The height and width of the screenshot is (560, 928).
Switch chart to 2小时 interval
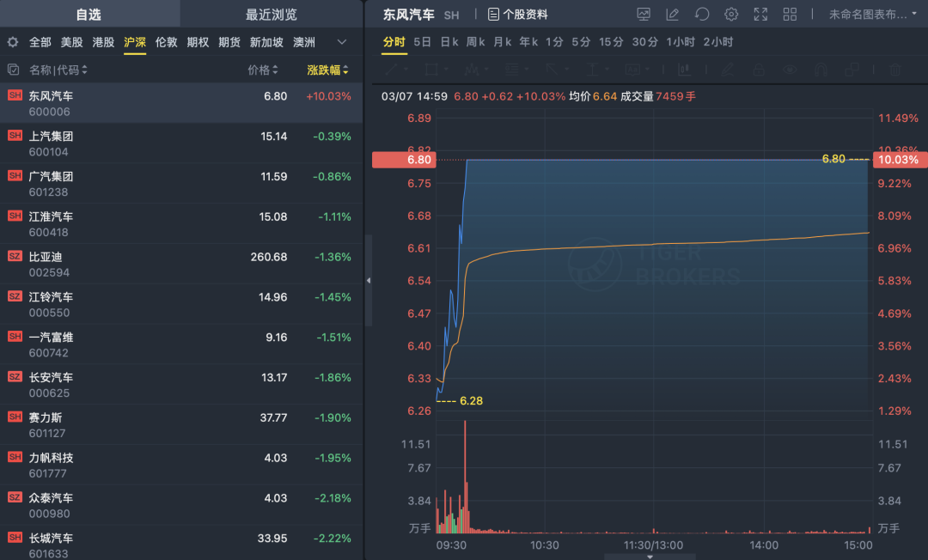(717, 42)
